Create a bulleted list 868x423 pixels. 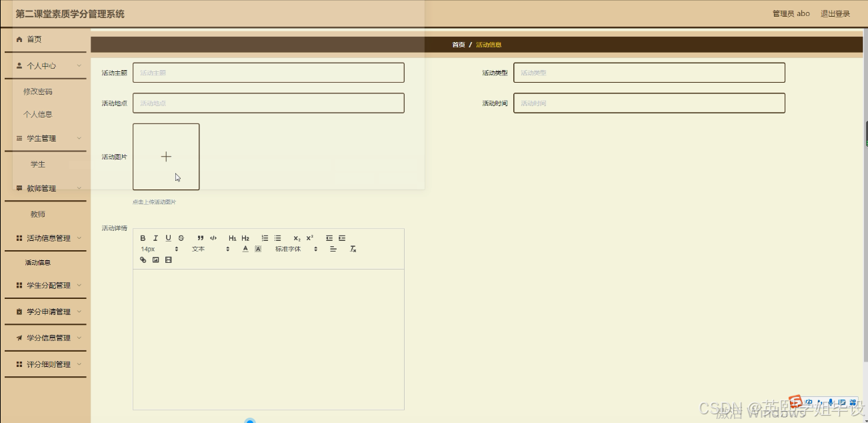(x=277, y=238)
